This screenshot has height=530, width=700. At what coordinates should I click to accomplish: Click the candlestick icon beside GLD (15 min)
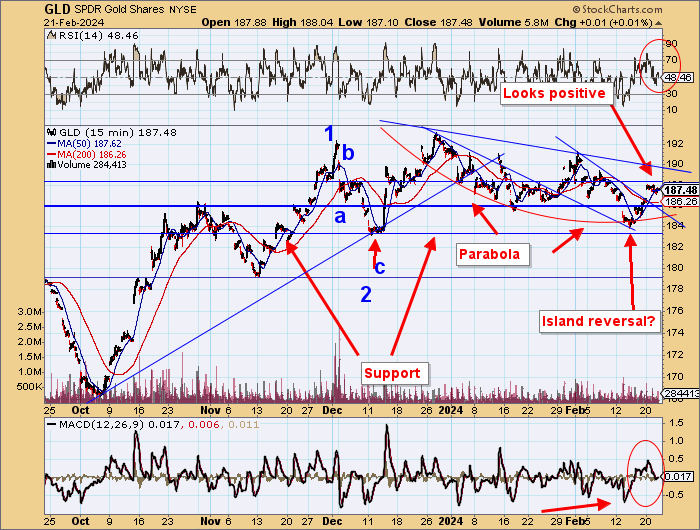(x=52, y=132)
